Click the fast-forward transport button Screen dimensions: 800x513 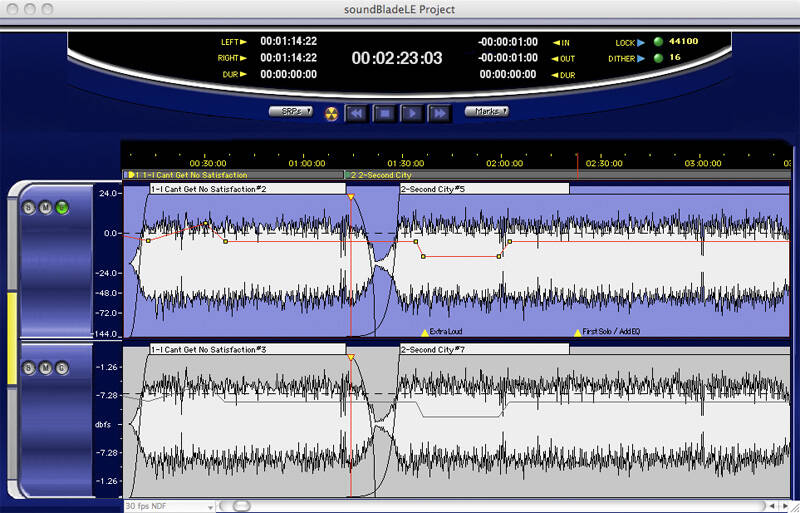[x=439, y=113]
